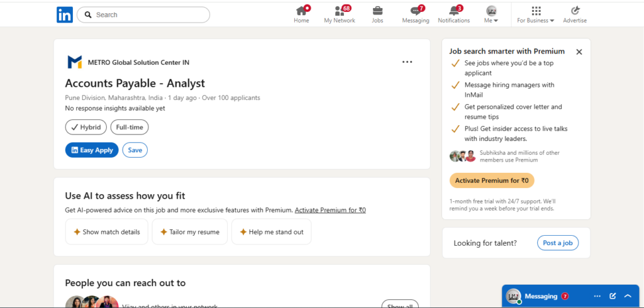
Task: Click network connections' profile photos
Action: point(92,302)
